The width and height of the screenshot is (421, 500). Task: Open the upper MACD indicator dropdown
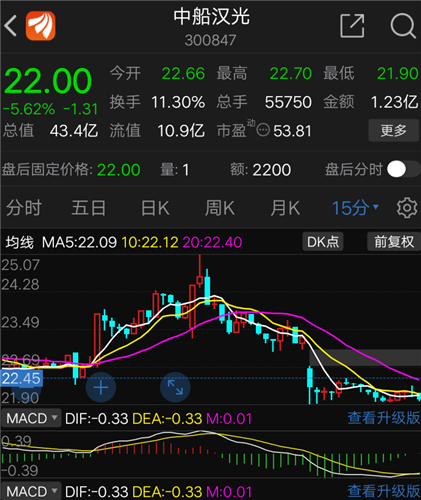31,418
